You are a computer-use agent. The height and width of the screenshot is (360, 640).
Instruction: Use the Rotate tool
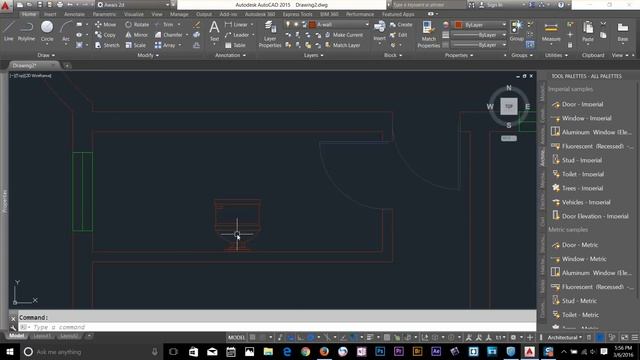click(137, 24)
